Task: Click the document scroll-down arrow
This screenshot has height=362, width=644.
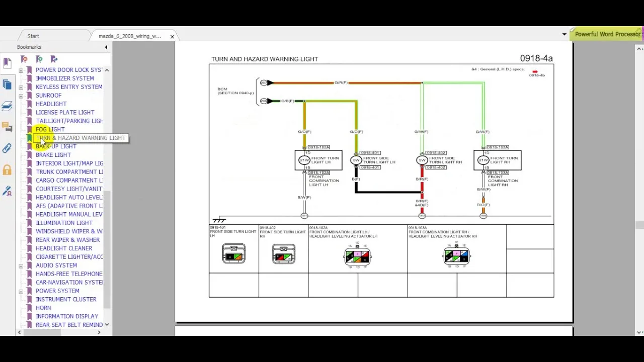Action: click(x=639, y=332)
